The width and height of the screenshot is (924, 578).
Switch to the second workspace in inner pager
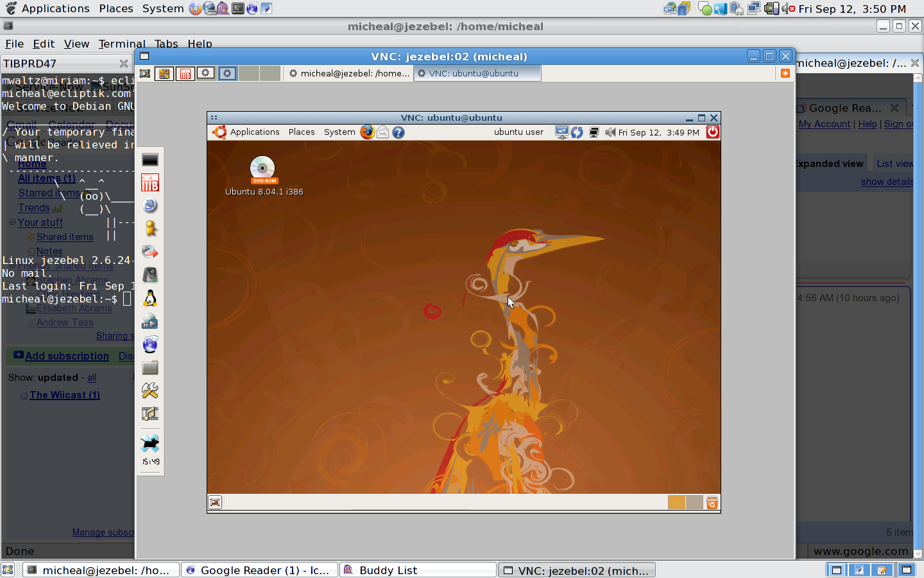(694, 502)
